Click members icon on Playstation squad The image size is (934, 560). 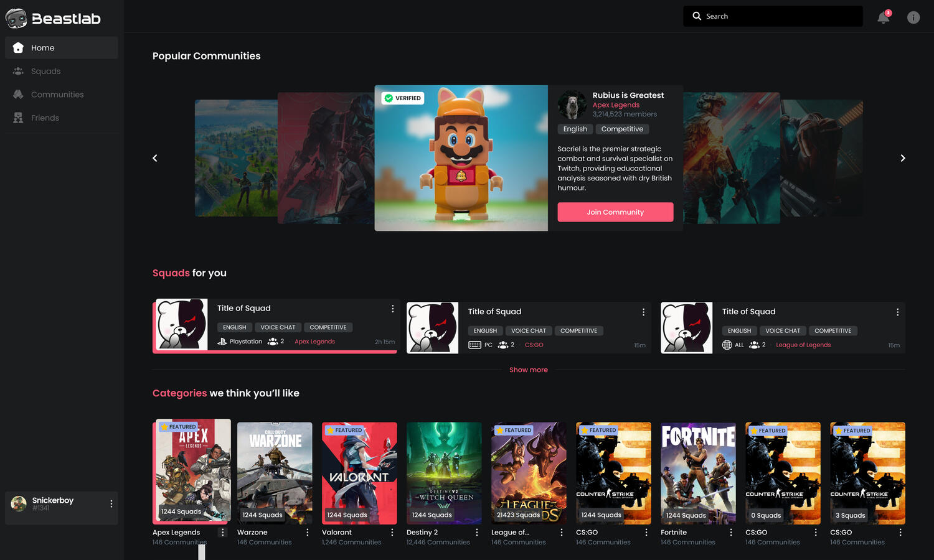[273, 342]
